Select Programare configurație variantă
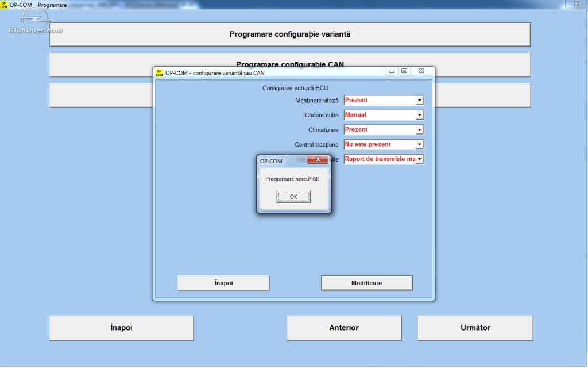Image resolution: width=588 pixels, height=368 pixels. 290,34
